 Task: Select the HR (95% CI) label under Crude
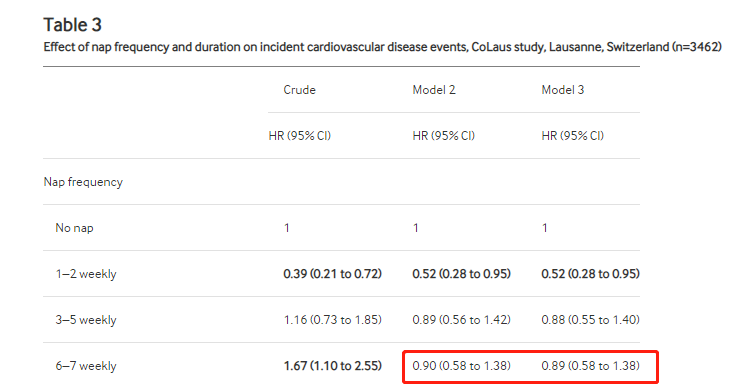pyautogui.click(x=300, y=136)
